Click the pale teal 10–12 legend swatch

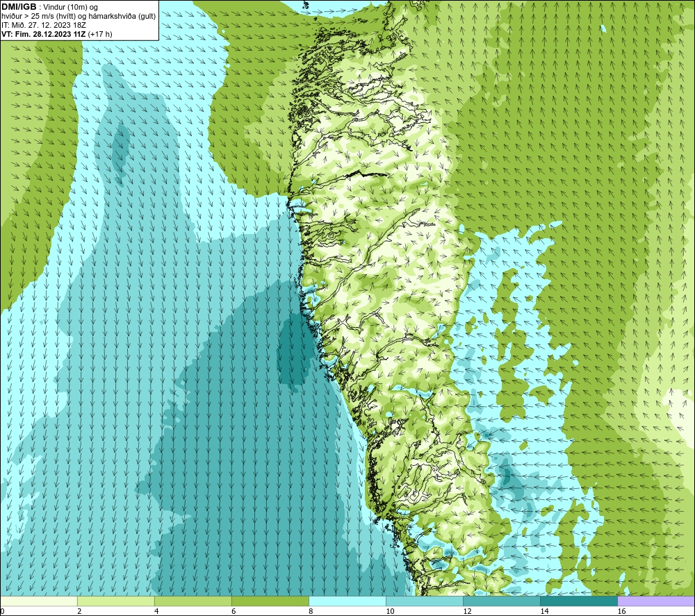click(x=424, y=601)
